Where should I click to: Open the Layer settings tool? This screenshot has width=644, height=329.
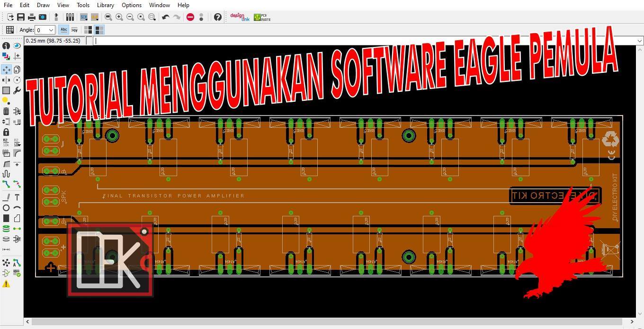[6, 56]
